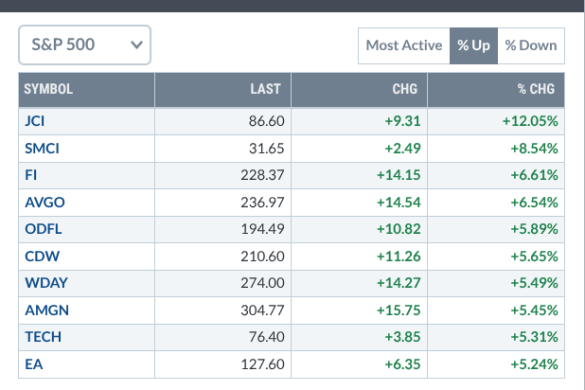Click the chevron arrow in index selector
The width and height of the screenshot is (585, 390).
[x=137, y=45]
